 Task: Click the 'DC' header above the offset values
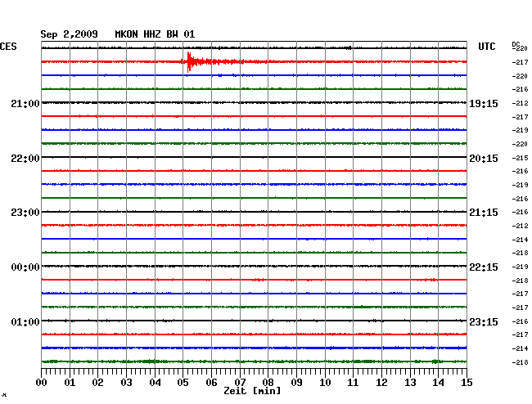pos(516,44)
